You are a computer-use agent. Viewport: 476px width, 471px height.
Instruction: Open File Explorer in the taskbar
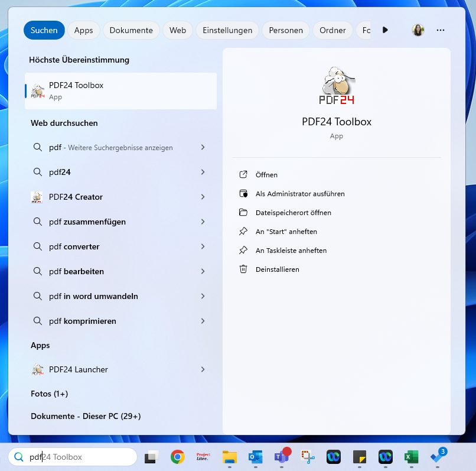coord(230,457)
